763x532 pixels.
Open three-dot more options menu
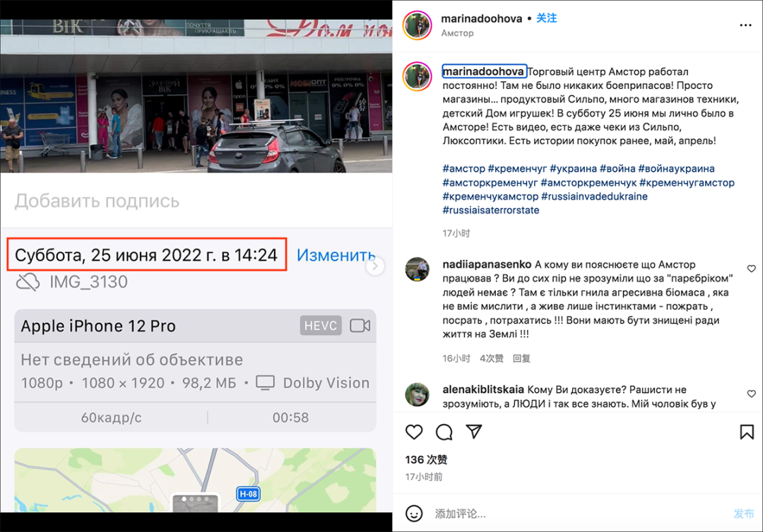745,25
